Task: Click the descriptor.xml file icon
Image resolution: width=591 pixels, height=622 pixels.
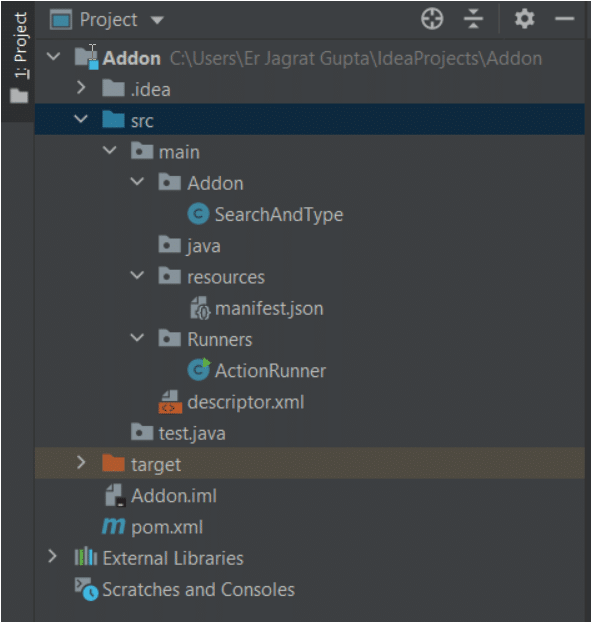Action: pos(170,401)
